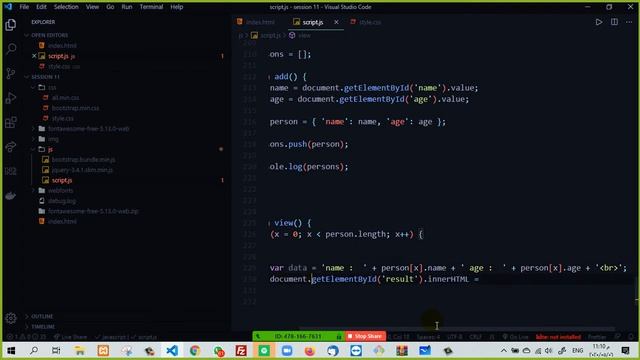Collapse the SESSION 11 folder section
The height and width of the screenshot is (360, 640).
click(45, 77)
